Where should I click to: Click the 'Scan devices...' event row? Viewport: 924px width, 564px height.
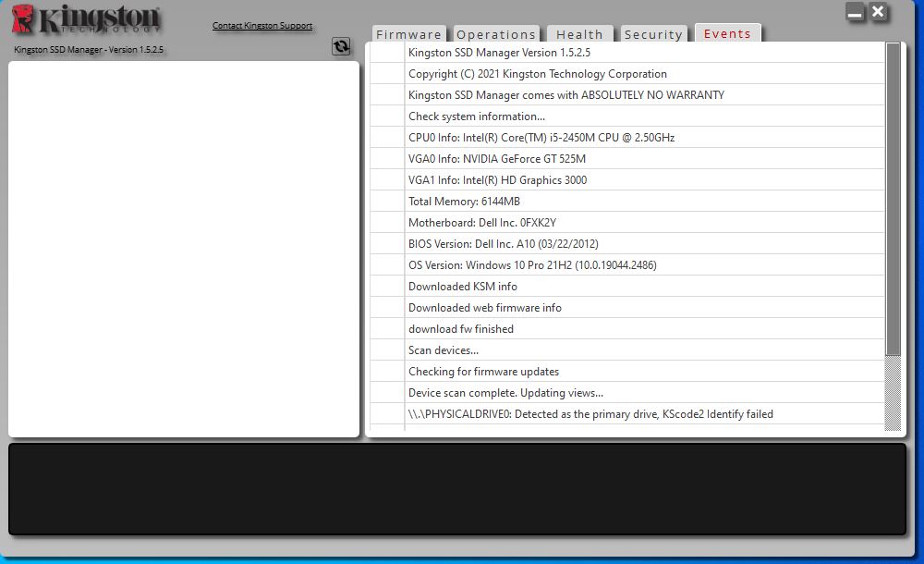(x=627, y=349)
